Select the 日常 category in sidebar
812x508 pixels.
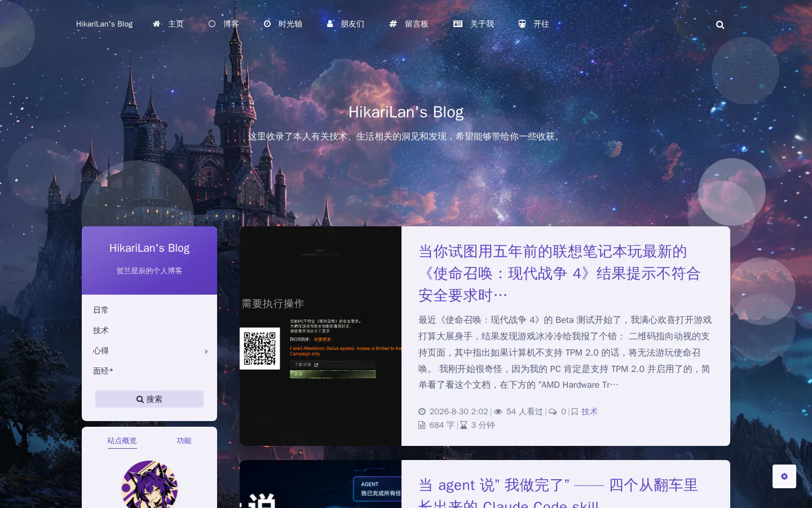pyautogui.click(x=101, y=310)
